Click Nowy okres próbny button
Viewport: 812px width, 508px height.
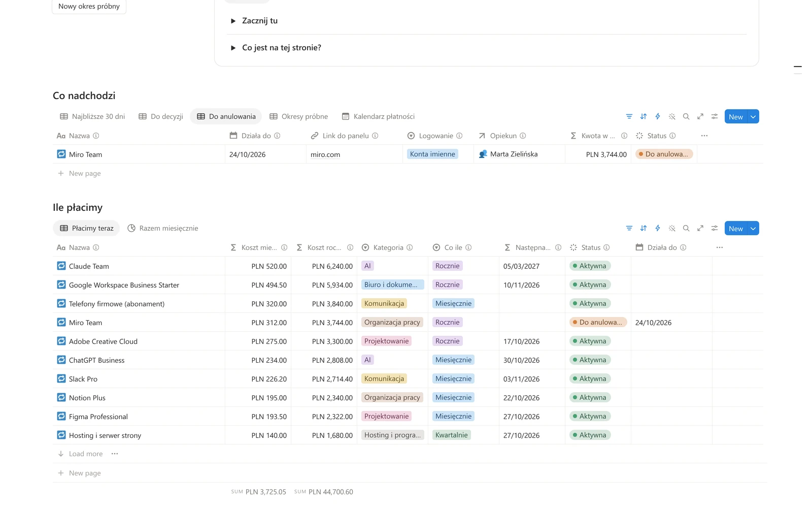[89, 6]
